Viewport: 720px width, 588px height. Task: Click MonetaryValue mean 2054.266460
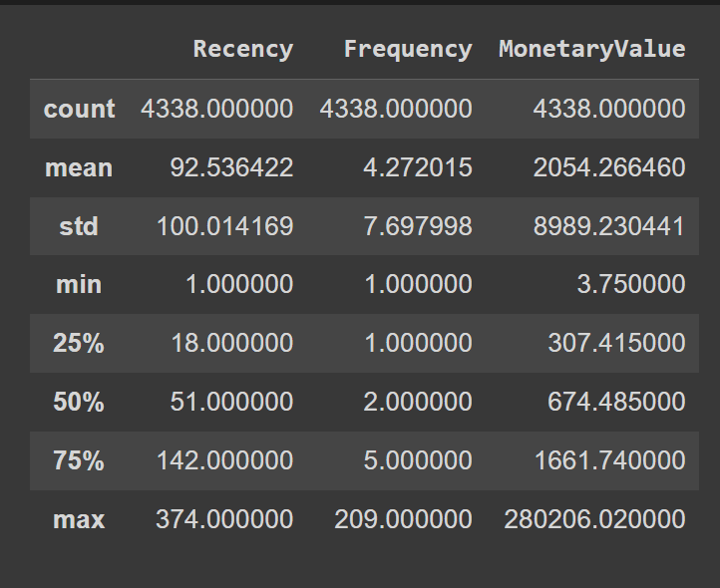609,167
